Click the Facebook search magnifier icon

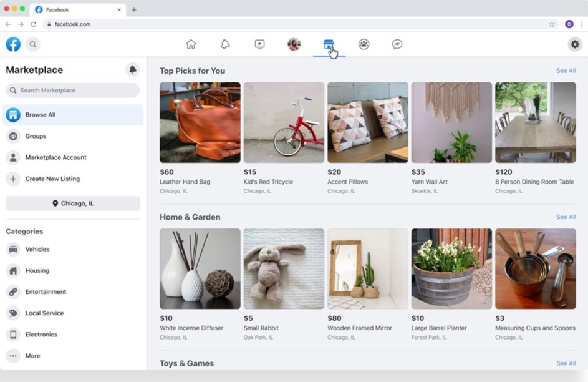coord(33,44)
